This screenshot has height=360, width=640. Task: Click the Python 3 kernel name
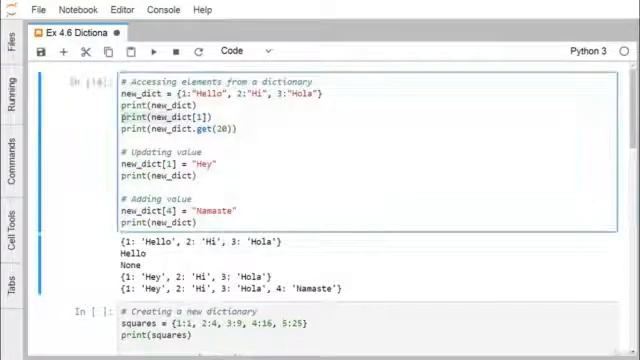(x=588, y=51)
